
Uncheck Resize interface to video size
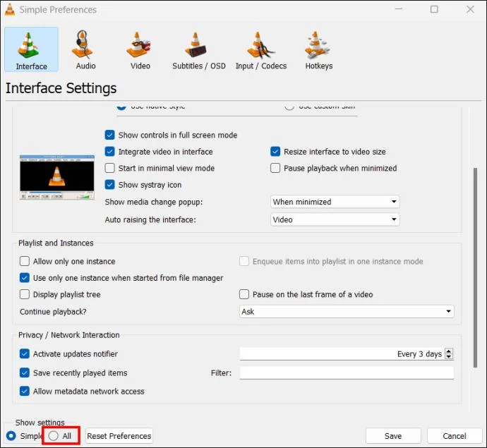coord(275,152)
